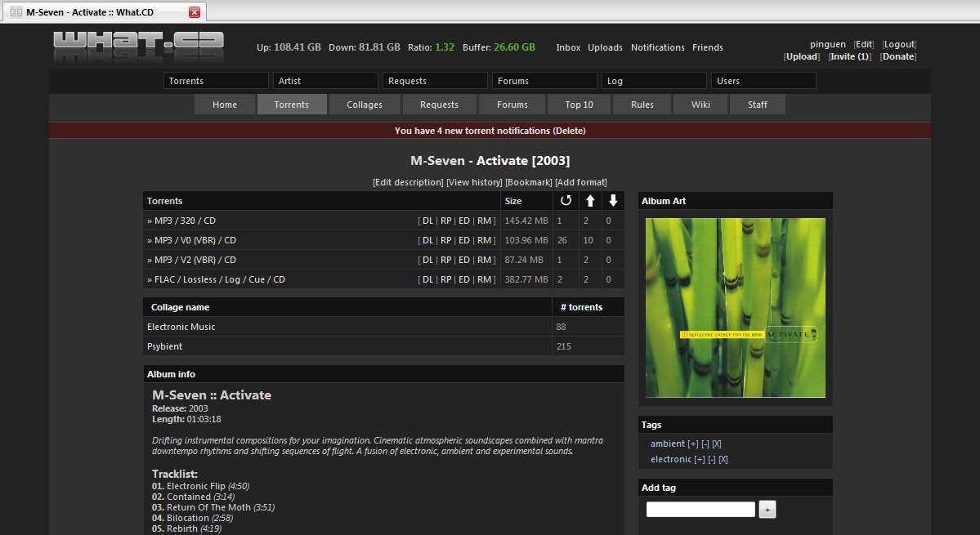Click the [Invite (1)] link

tap(850, 57)
